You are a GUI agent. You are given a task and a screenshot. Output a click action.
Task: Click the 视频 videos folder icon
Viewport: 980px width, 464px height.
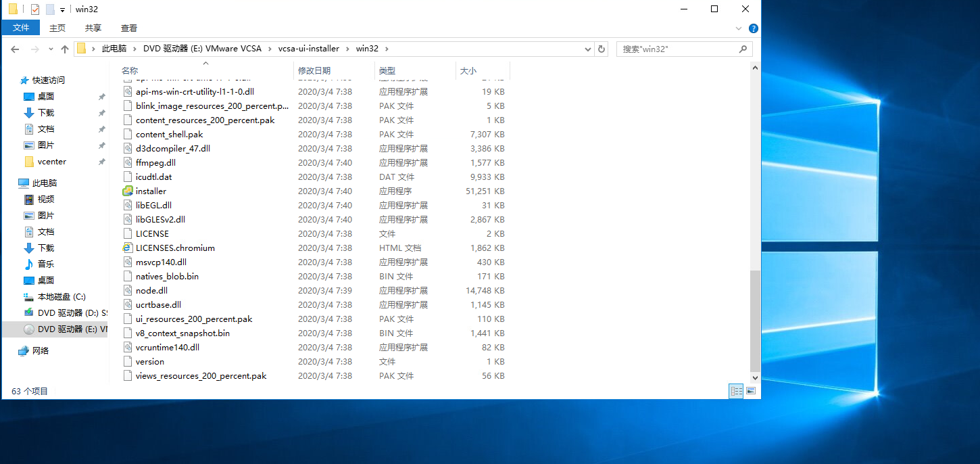click(x=29, y=199)
